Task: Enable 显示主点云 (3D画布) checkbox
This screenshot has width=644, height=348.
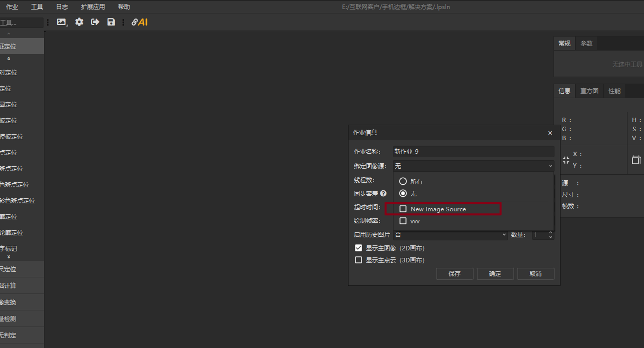Action: (358, 260)
